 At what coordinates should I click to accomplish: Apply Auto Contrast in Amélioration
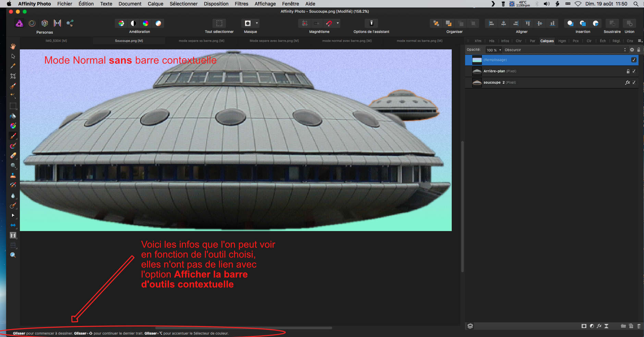[x=133, y=23]
